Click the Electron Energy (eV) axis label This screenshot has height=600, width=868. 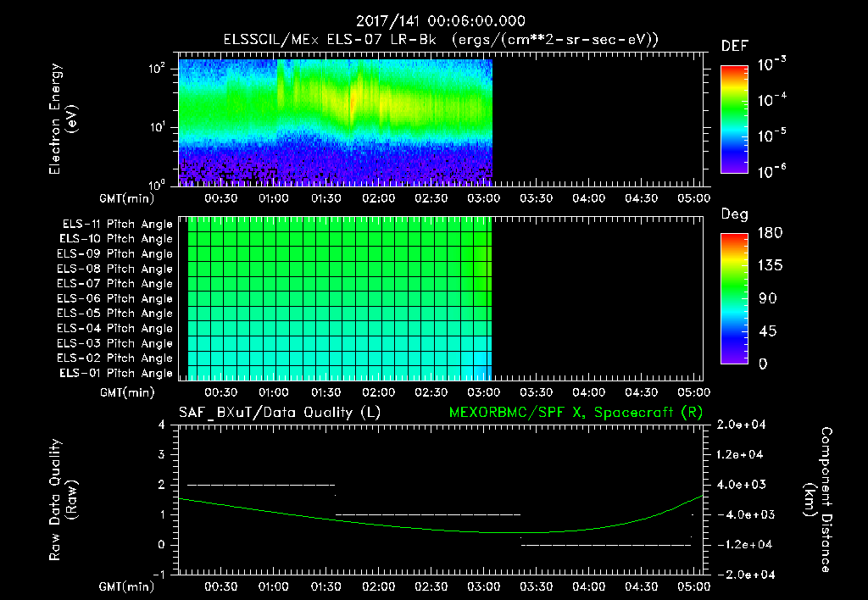click(63, 119)
